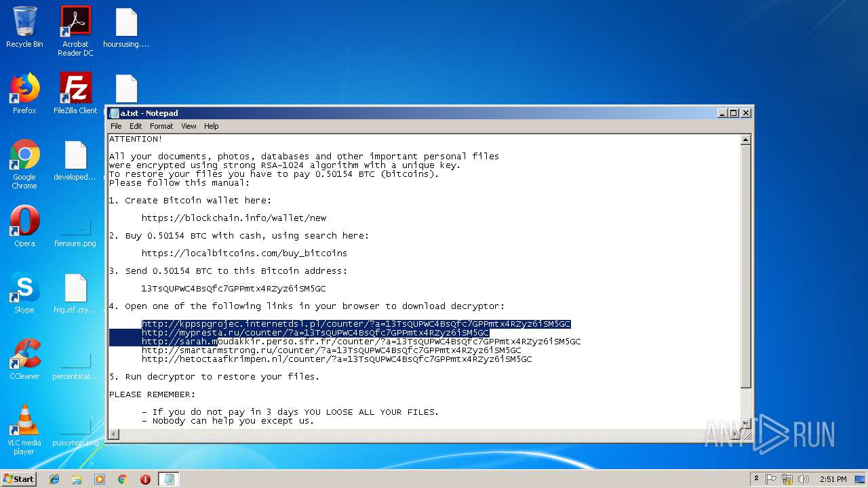Close the a.txt Notepad window

tap(746, 113)
